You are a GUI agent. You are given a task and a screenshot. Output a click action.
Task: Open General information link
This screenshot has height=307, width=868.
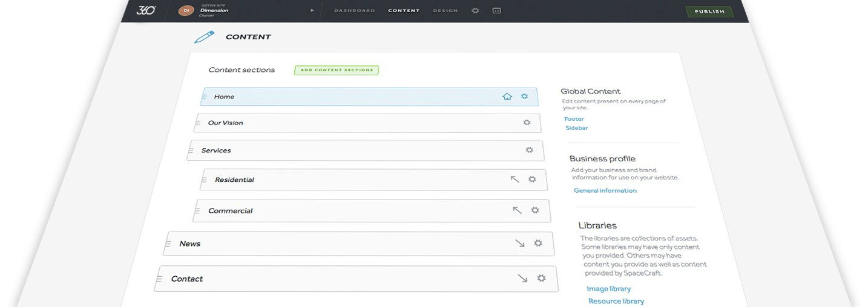[605, 190]
